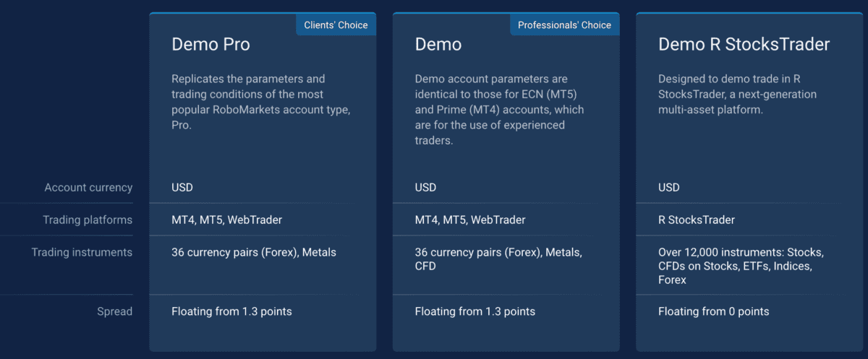Image resolution: width=868 pixels, height=359 pixels.
Task: Click Demo Pro's 36 currency pairs text
Action: pos(254,253)
